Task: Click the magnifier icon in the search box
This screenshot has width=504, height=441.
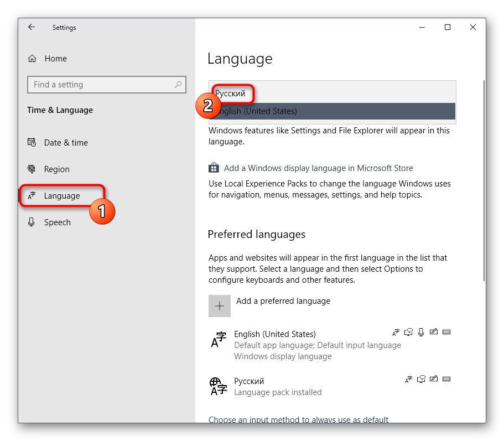Action: click(178, 85)
